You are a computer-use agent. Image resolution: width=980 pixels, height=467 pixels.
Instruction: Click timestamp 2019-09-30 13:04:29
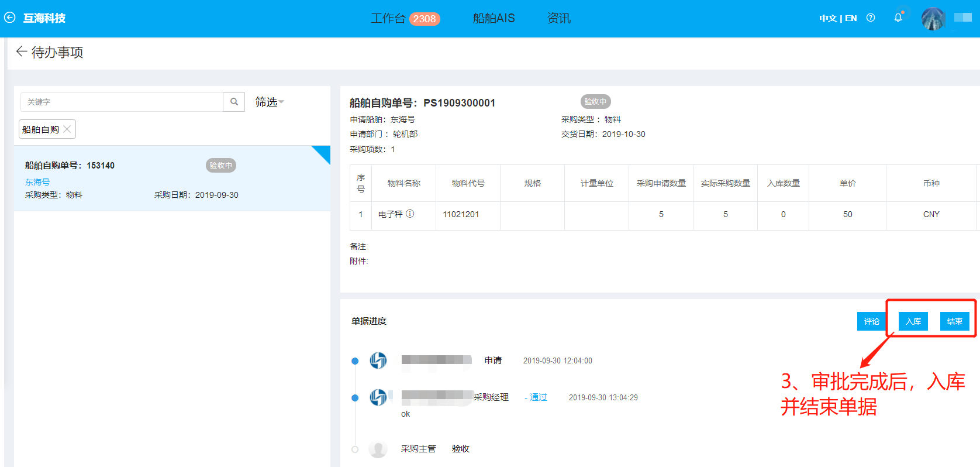[603, 397]
